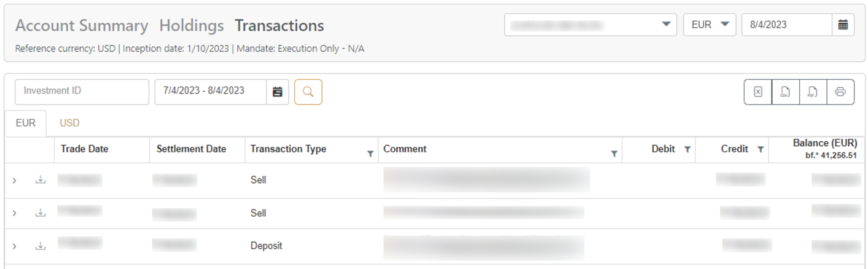Open the Debit column filter

pos(687,149)
